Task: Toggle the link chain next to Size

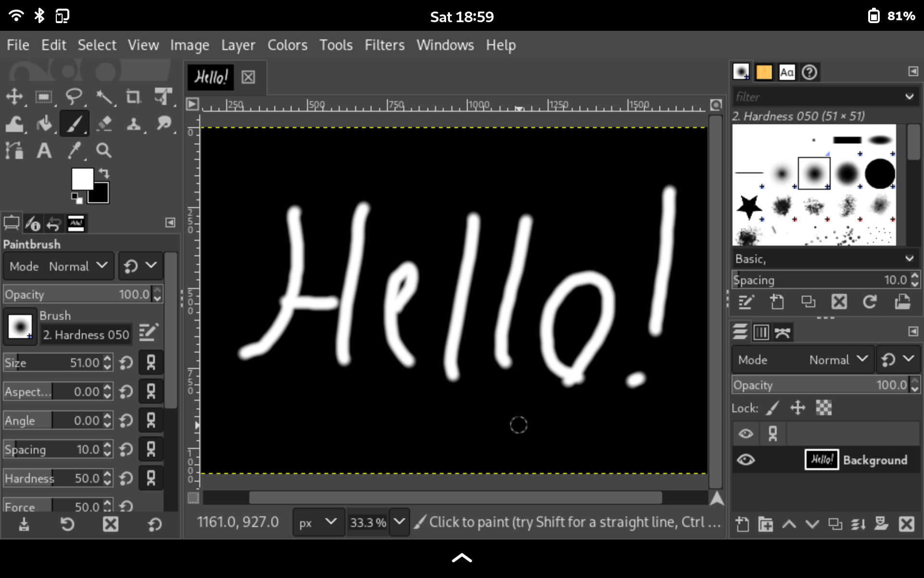Action: click(x=151, y=362)
